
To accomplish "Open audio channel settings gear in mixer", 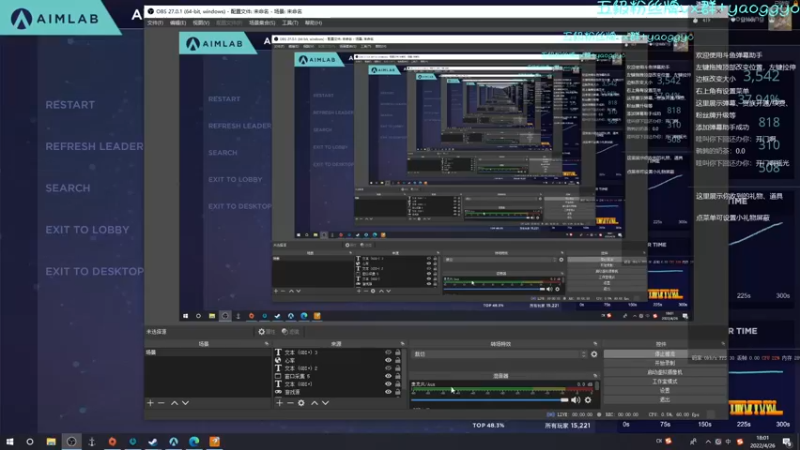I will pyautogui.click(x=588, y=401).
